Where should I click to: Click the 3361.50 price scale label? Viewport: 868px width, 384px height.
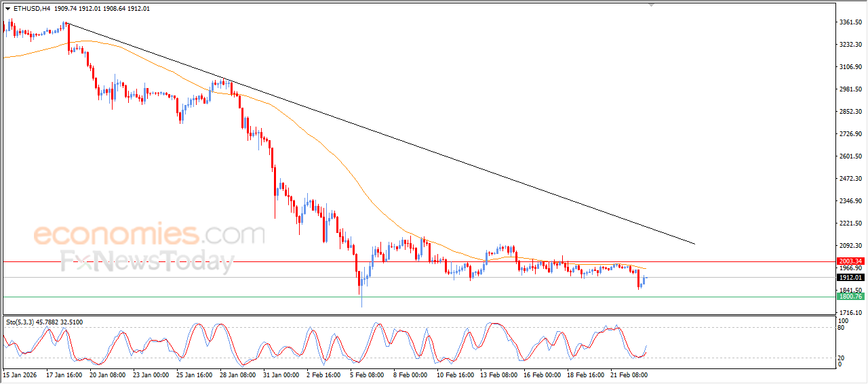850,22
